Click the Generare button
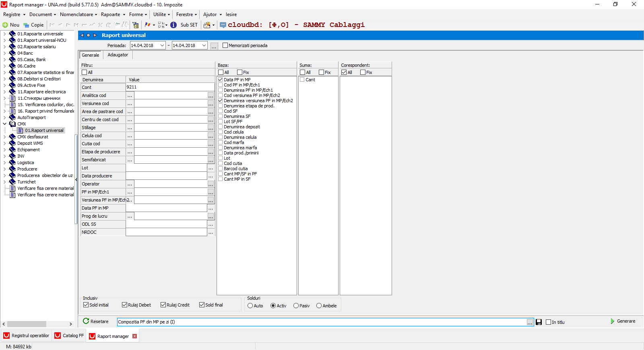This screenshot has width=644, height=350. click(623, 321)
